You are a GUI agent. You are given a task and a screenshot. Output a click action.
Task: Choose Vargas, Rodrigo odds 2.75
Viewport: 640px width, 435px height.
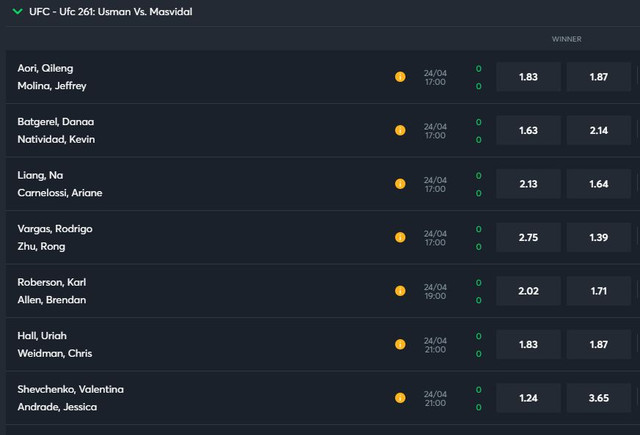(528, 237)
